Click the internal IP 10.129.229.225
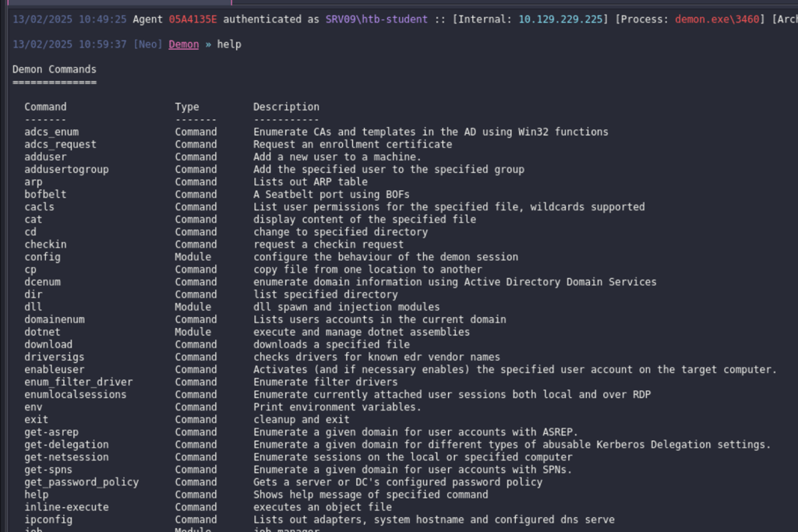Viewport: 798px width, 532px height. tap(560, 19)
